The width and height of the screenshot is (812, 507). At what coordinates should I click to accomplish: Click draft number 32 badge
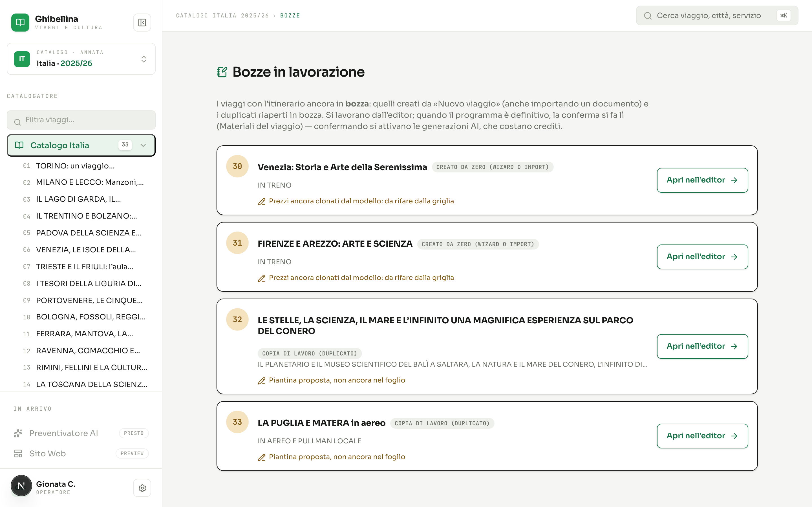[x=237, y=320]
